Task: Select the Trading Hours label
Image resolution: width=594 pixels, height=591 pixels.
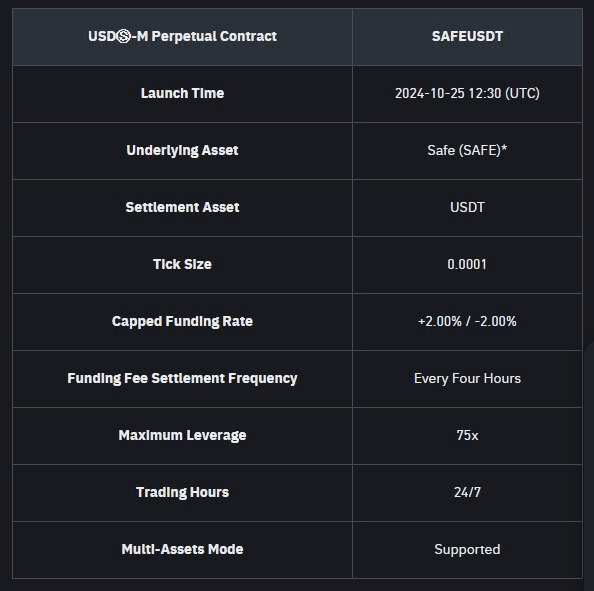Action: [183, 492]
